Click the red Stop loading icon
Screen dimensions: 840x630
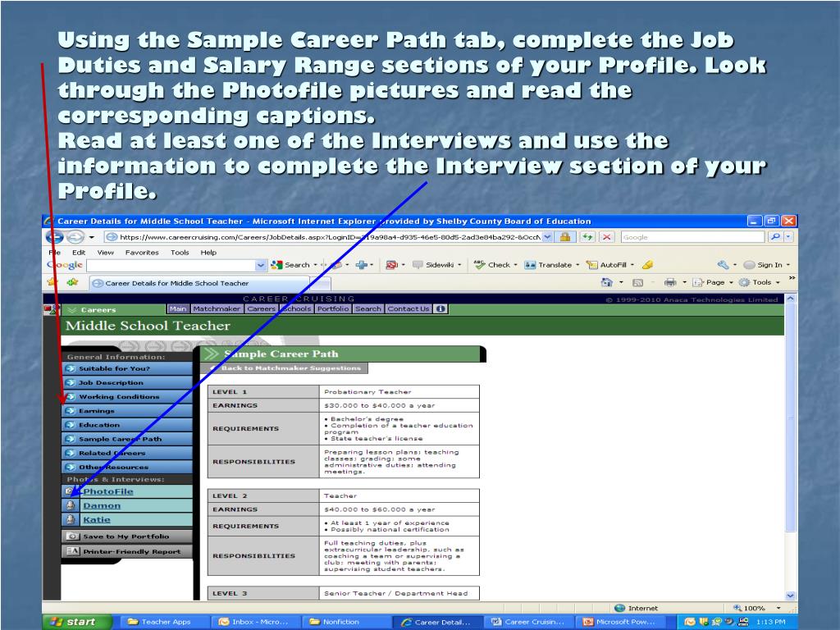point(606,237)
